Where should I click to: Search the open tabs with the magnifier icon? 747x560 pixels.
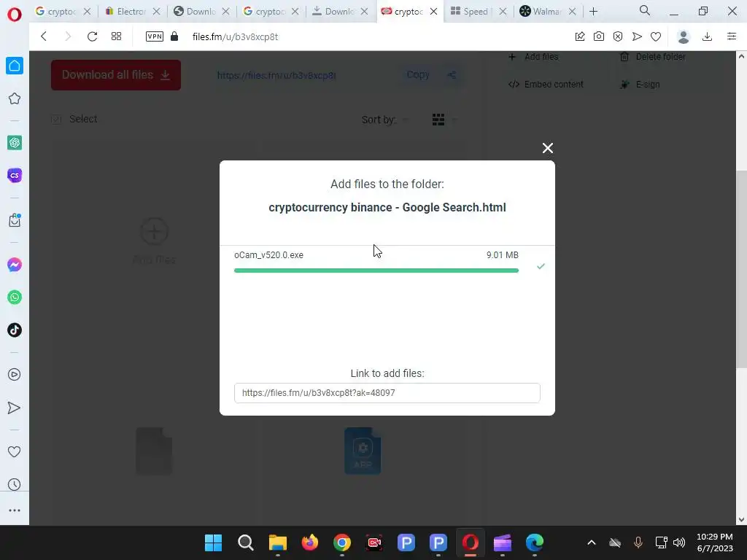pos(645,10)
